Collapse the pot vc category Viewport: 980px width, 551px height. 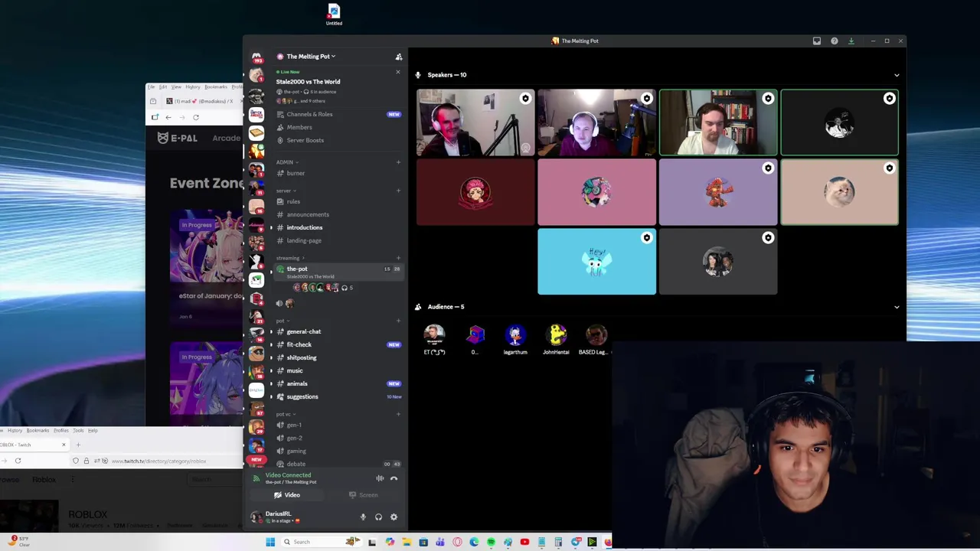click(286, 414)
